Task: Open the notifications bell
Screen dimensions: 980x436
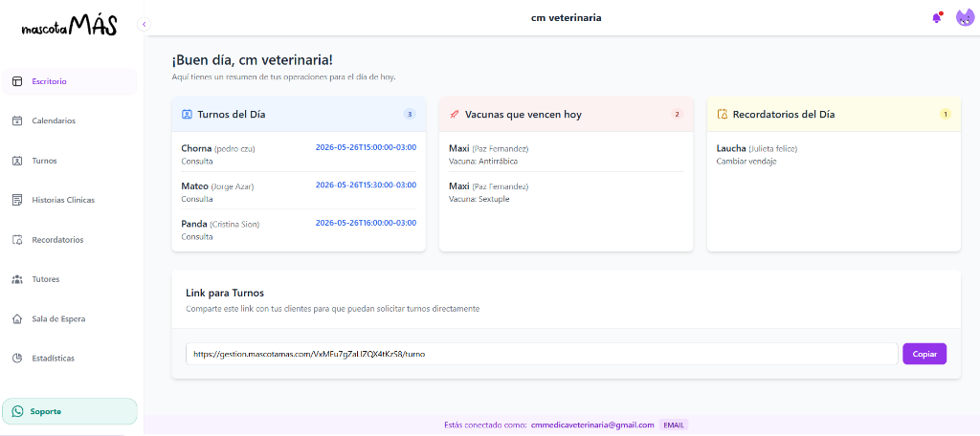Action: tap(936, 17)
